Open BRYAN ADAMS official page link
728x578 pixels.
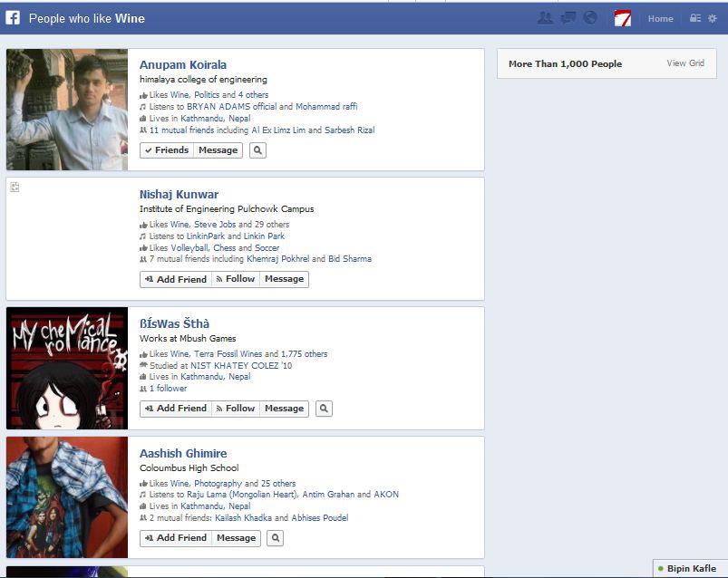pos(231,107)
